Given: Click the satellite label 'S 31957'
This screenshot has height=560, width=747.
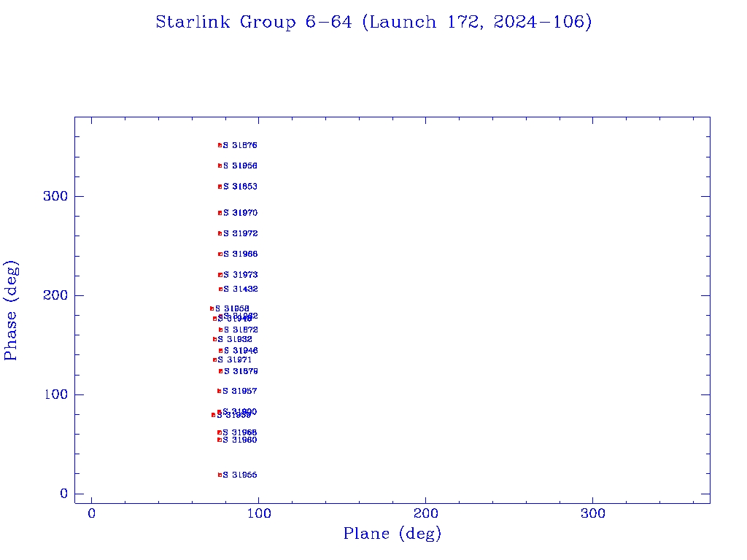Looking at the screenshot, I should [239, 391].
